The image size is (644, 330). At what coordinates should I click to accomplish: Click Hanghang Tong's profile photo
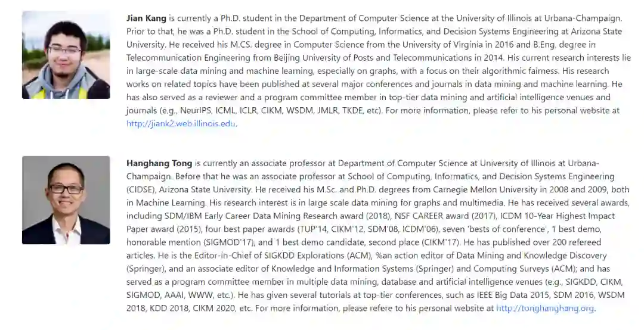click(x=66, y=200)
